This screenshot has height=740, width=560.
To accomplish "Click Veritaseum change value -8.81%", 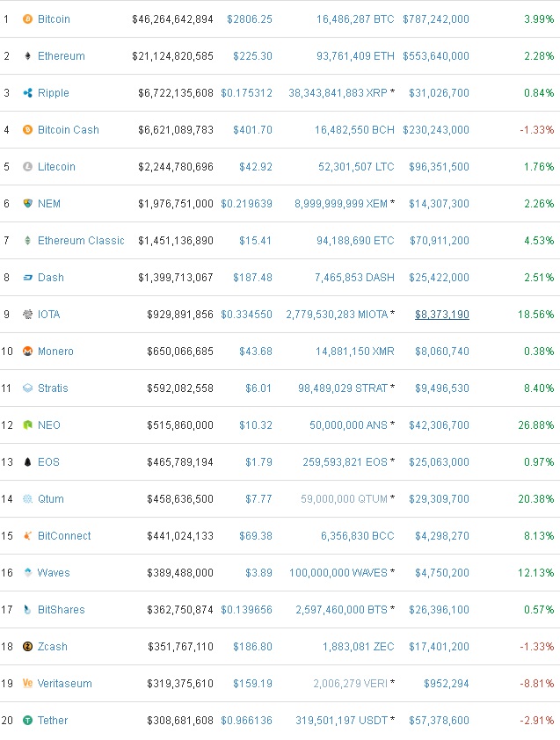I will [537, 684].
